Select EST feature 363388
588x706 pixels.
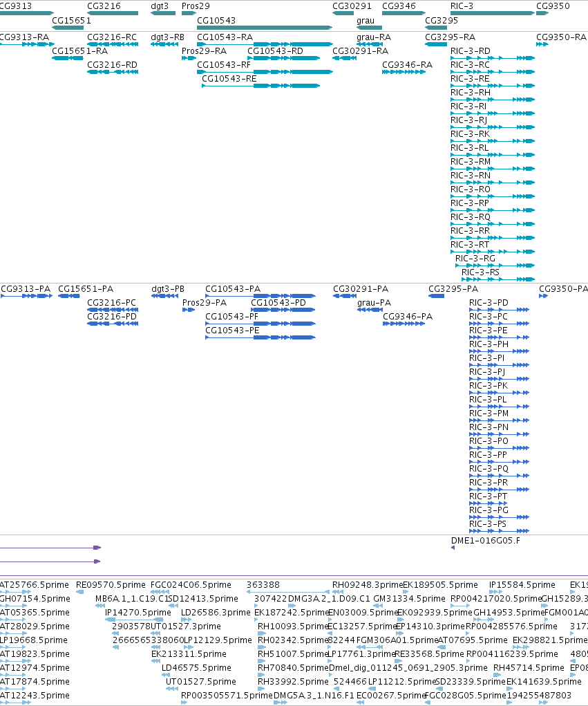(x=263, y=585)
